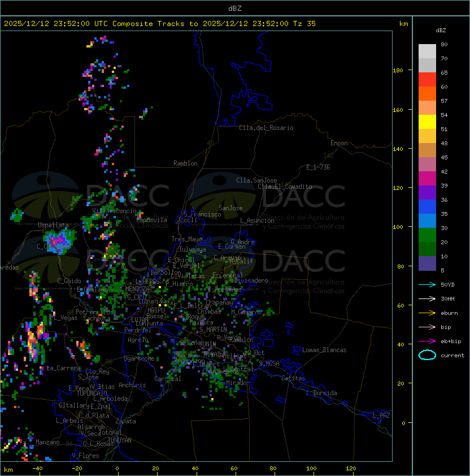Click the 'current' legend label
The image size is (470, 476).
(452, 356)
